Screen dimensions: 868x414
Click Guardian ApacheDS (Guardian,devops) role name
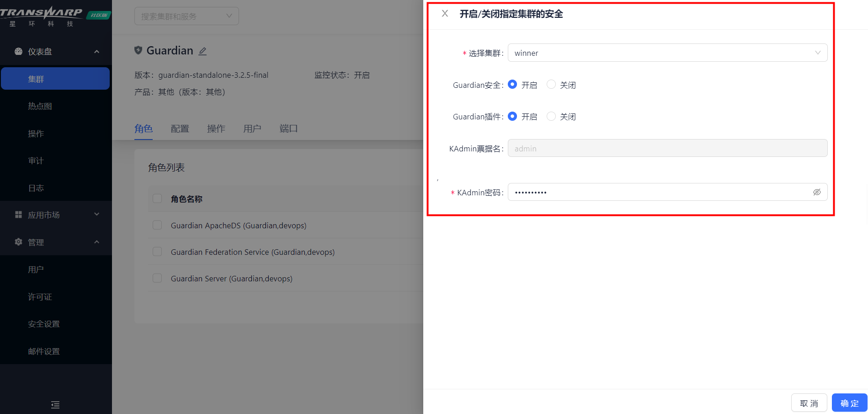click(x=239, y=226)
